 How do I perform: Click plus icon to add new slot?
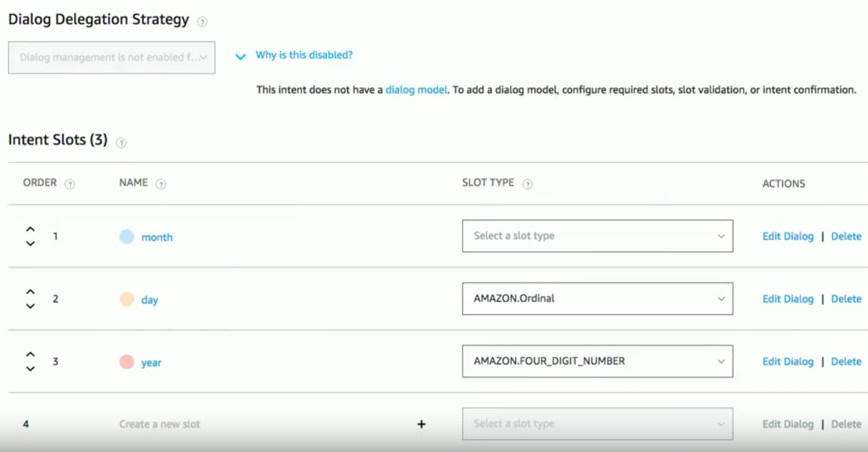tap(422, 424)
